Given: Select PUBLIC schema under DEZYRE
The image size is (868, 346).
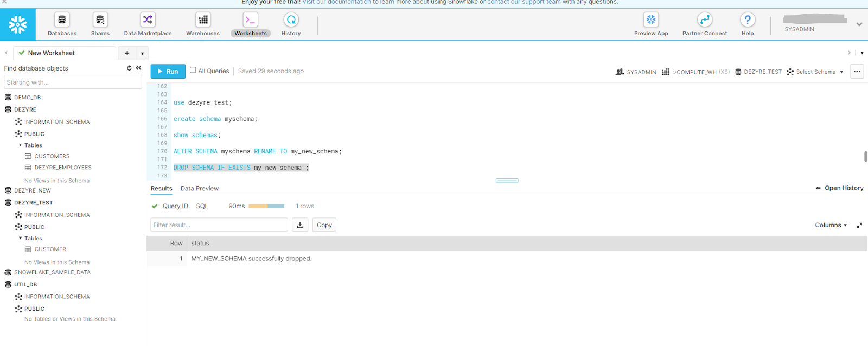Looking at the screenshot, I should (x=34, y=134).
